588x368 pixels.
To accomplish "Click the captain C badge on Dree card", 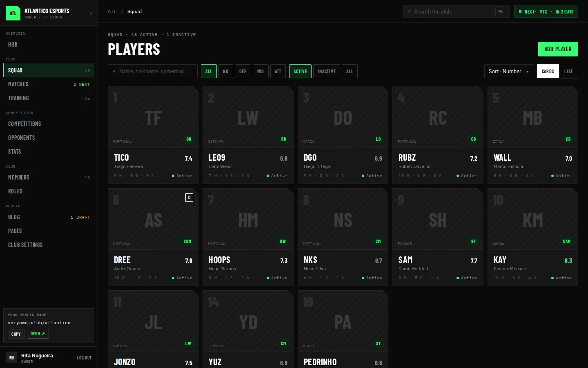I will (189, 197).
